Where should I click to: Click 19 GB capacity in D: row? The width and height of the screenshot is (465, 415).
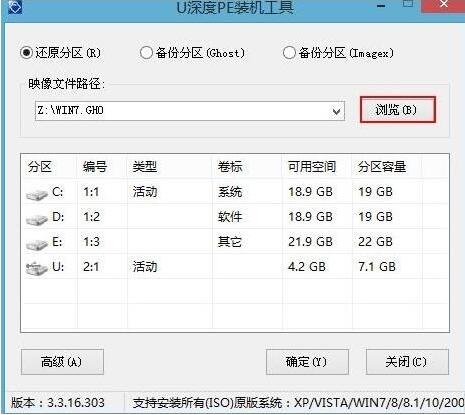pyautogui.click(x=375, y=217)
